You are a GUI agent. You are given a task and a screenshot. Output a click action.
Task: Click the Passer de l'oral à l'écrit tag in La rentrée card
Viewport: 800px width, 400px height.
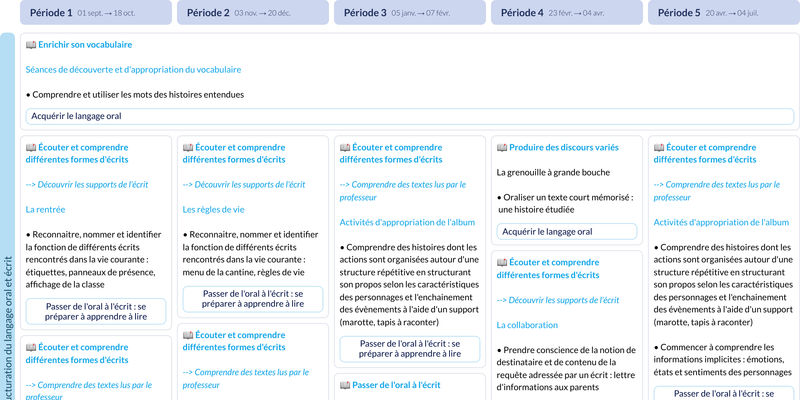(96, 312)
